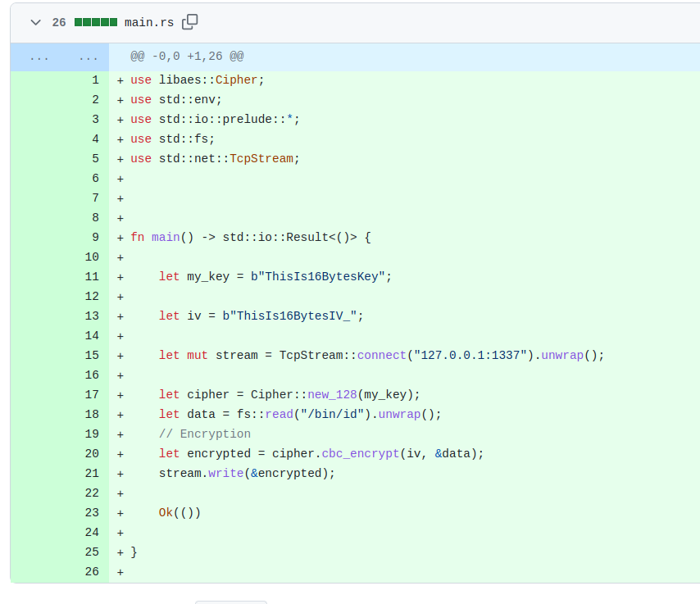Click line number 15

(92, 355)
